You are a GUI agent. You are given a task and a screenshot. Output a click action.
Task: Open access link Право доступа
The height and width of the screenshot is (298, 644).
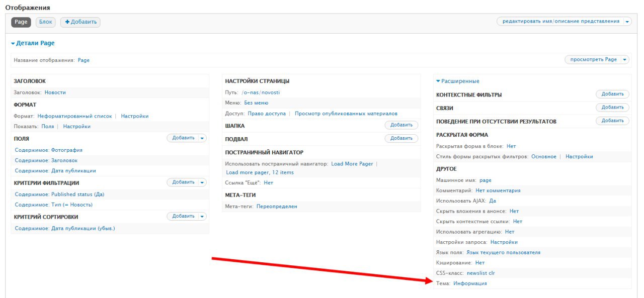coord(267,114)
